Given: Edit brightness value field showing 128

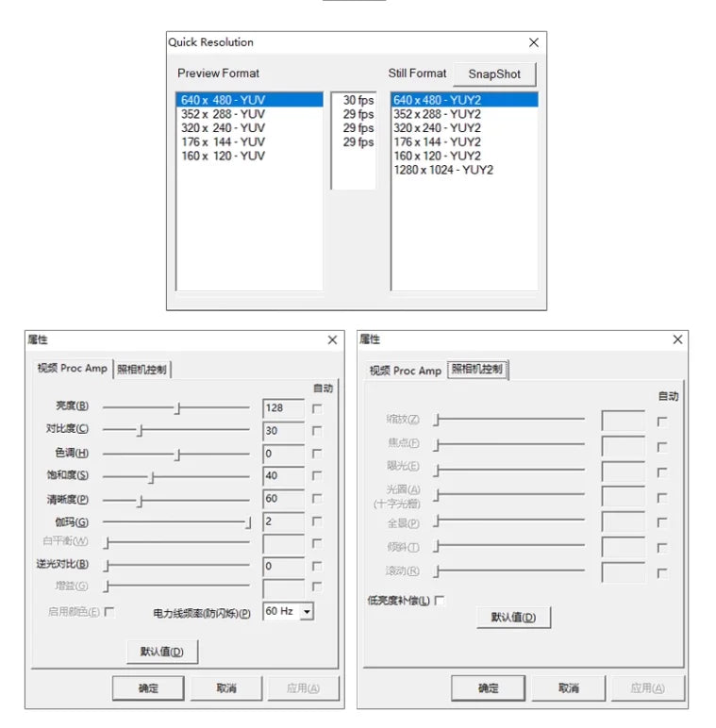Looking at the screenshot, I should [x=283, y=408].
